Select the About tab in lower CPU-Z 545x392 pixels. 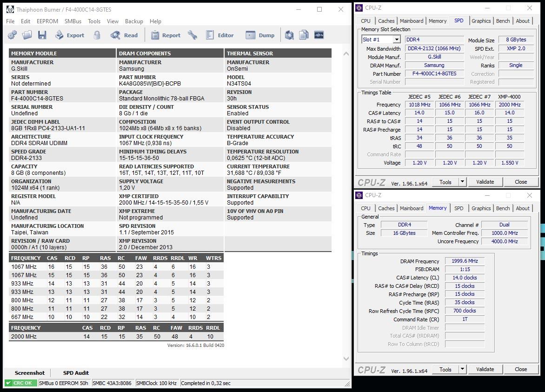[523, 208]
